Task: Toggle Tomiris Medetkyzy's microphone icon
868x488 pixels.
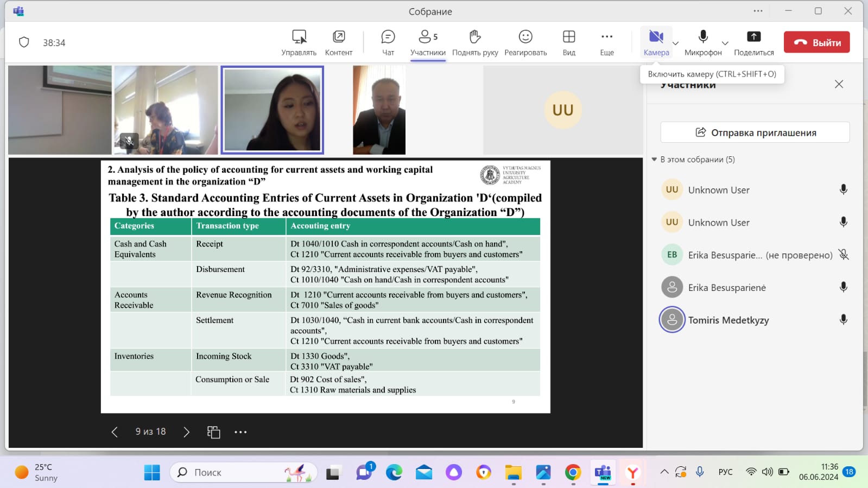Action: [x=843, y=320]
